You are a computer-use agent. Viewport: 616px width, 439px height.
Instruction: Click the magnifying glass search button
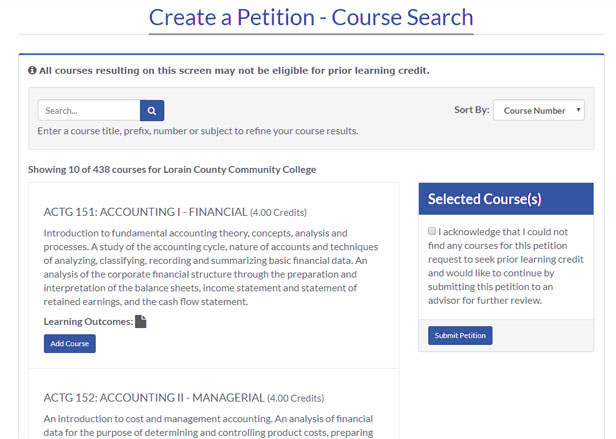(x=152, y=110)
